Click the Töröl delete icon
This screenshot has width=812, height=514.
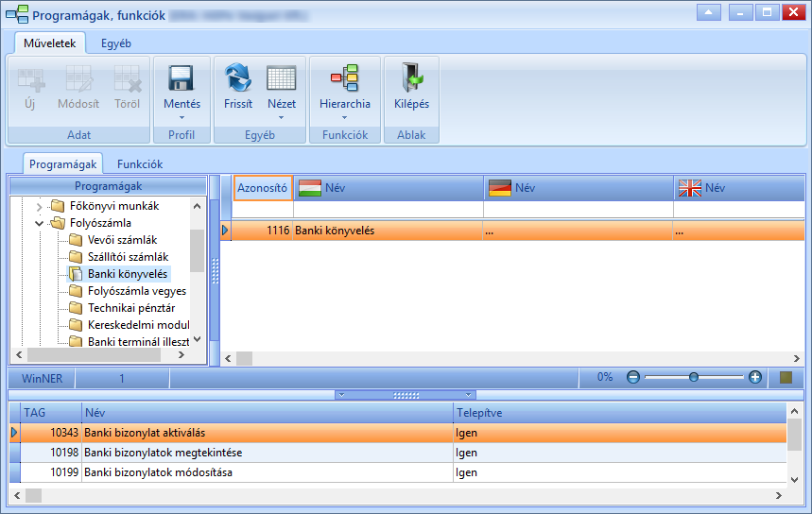pyautogui.click(x=128, y=78)
